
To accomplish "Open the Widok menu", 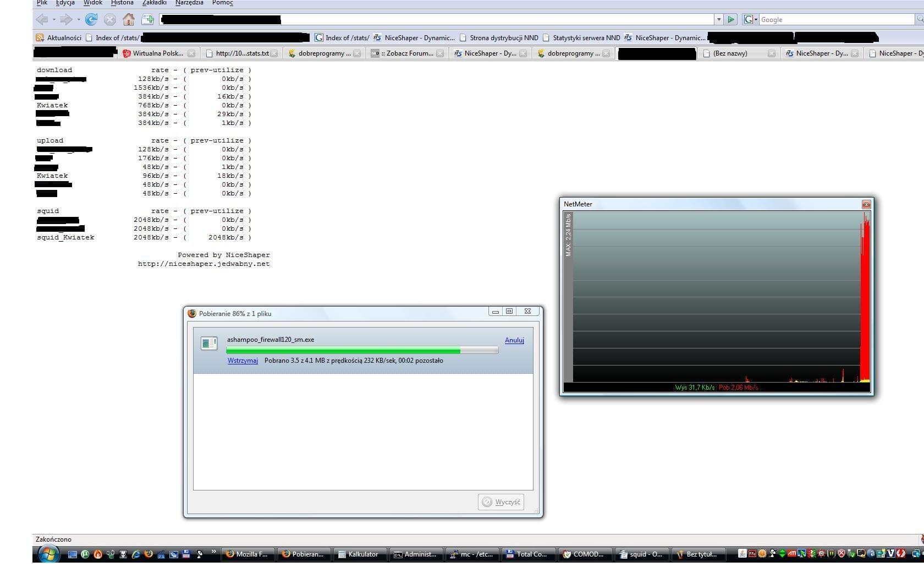I will (92, 3).
